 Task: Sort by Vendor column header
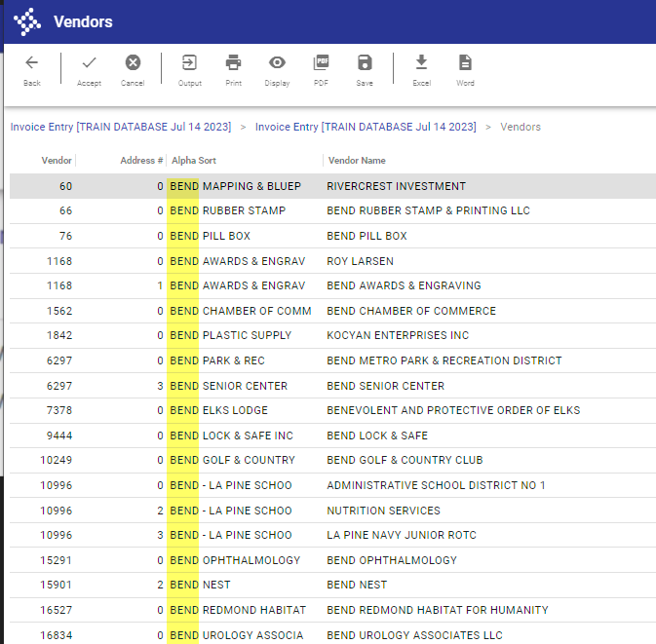pyautogui.click(x=57, y=160)
